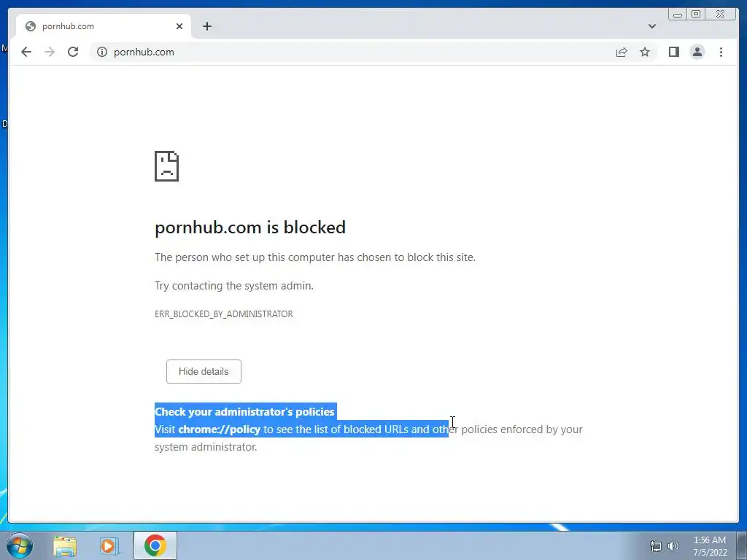Image resolution: width=747 pixels, height=560 pixels.
Task: Select the pornhub.com tab
Action: pyautogui.click(x=104, y=26)
